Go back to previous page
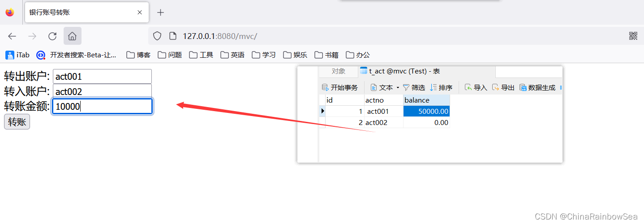 pyautogui.click(x=12, y=36)
